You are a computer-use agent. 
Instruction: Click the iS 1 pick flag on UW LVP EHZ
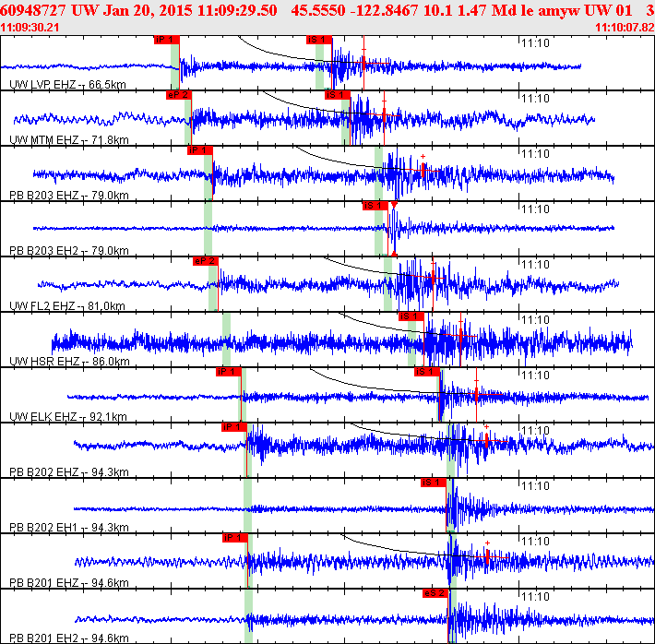click(x=319, y=40)
